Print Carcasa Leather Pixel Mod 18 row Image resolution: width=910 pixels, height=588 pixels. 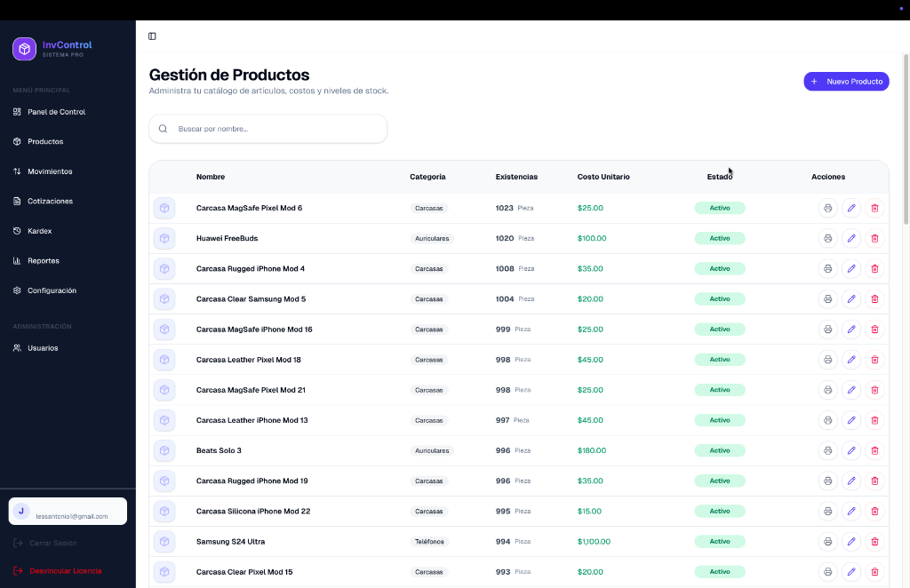pyautogui.click(x=827, y=360)
